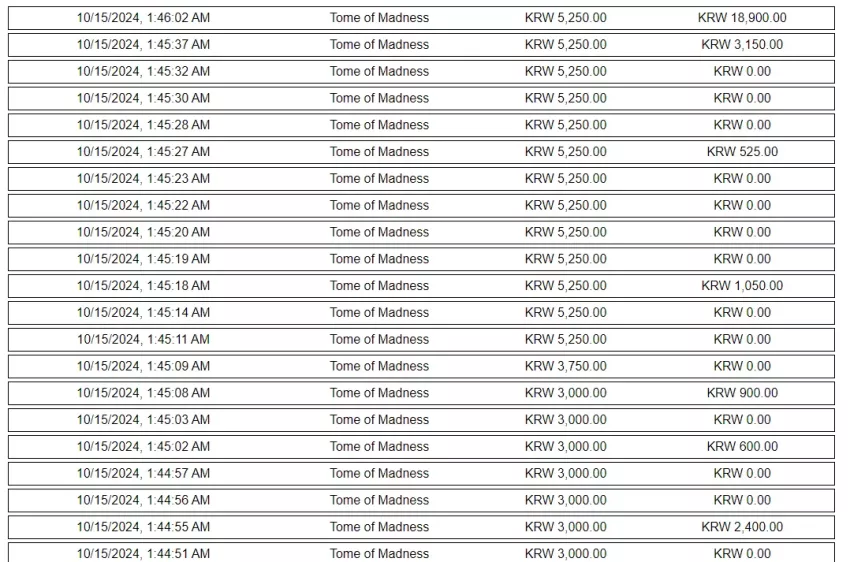
Task: Select the 1:46:02 AM transaction row
Action: click(421, 18)
